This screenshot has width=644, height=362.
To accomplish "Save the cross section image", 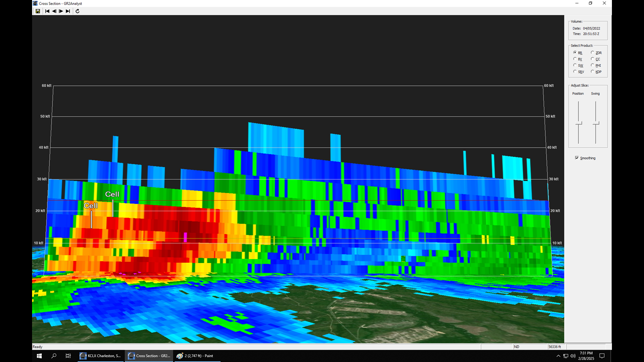I will point(37,11).
